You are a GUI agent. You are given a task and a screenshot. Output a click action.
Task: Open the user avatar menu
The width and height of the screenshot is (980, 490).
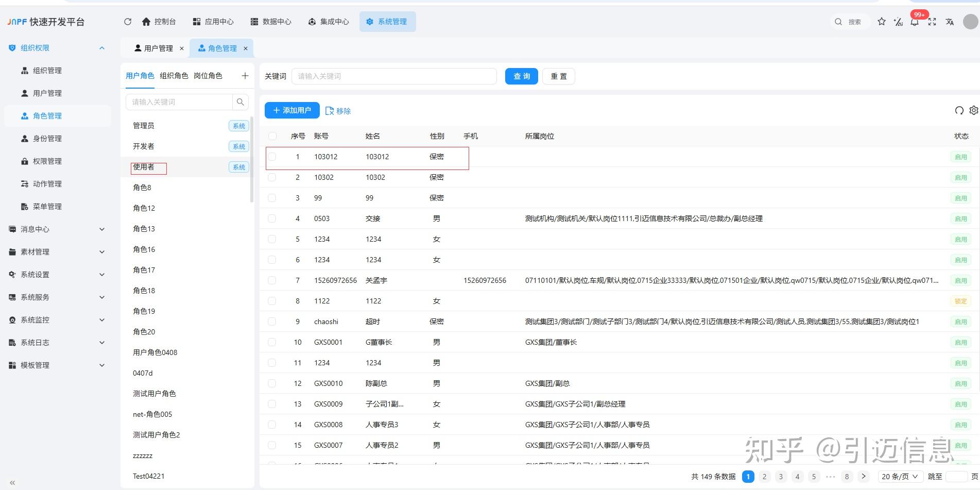click(971, 22)
